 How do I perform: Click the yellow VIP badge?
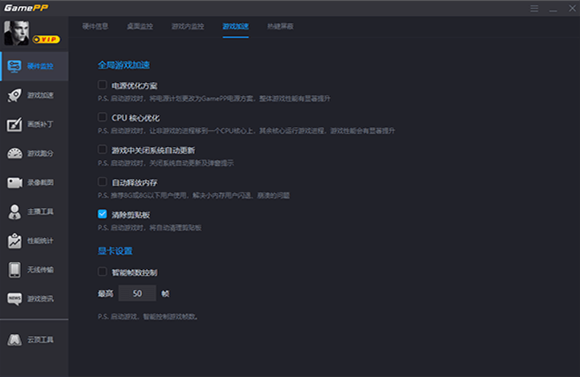tap(46, 39)
